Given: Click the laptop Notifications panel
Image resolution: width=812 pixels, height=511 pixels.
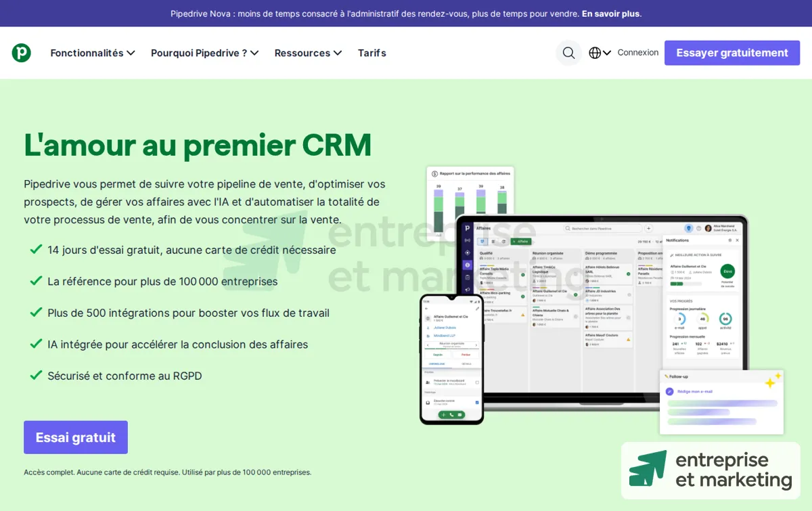Looking at the screenshot, I should [703, 303].
